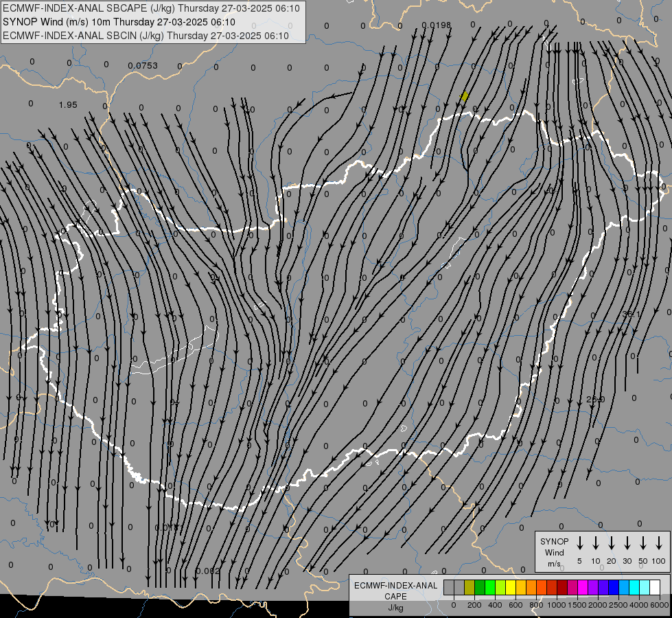672x618 pixels.
Task: Pick the yellow-green CAPE legend swatch
Action: (500, 587)
